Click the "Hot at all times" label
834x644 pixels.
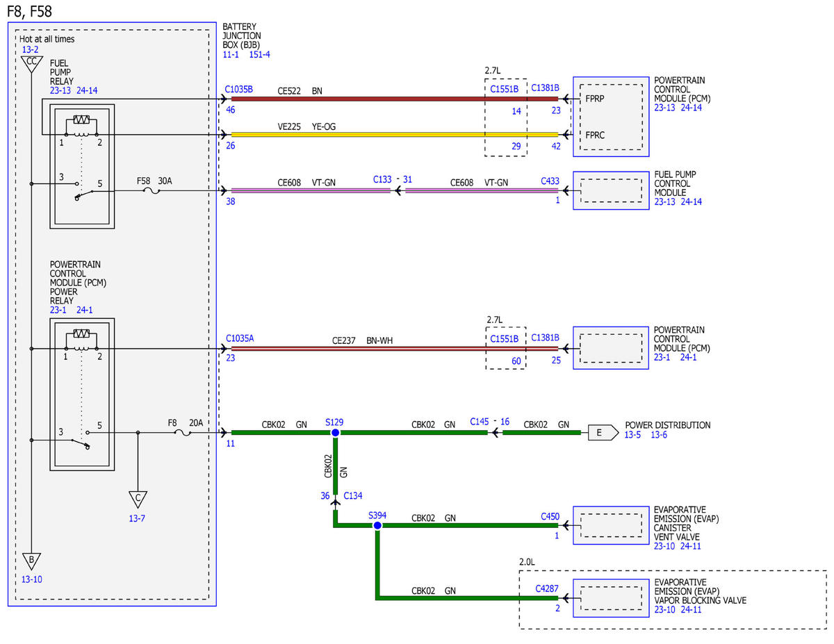[47, 40]
